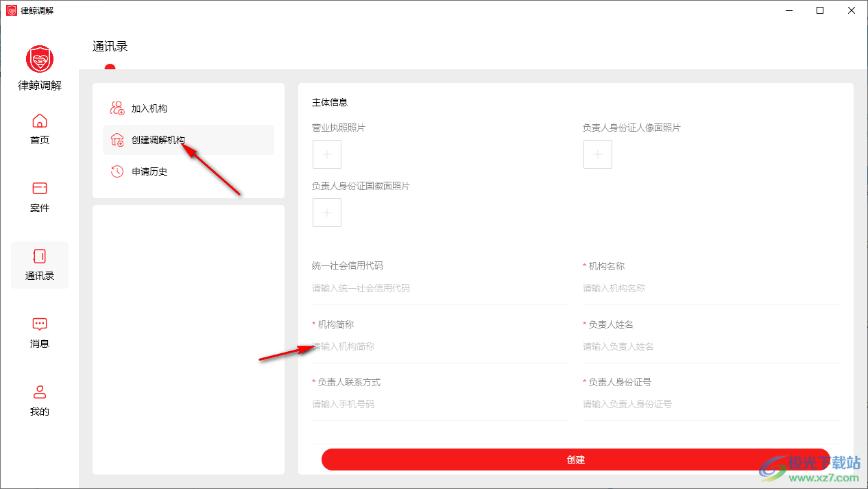Image resolution: width=868 pixels, height=489 pixels.
Task: Upload 负责人身份证国徽面照片 via plus box
Action: pyautogui.click(x=327, y=213)
